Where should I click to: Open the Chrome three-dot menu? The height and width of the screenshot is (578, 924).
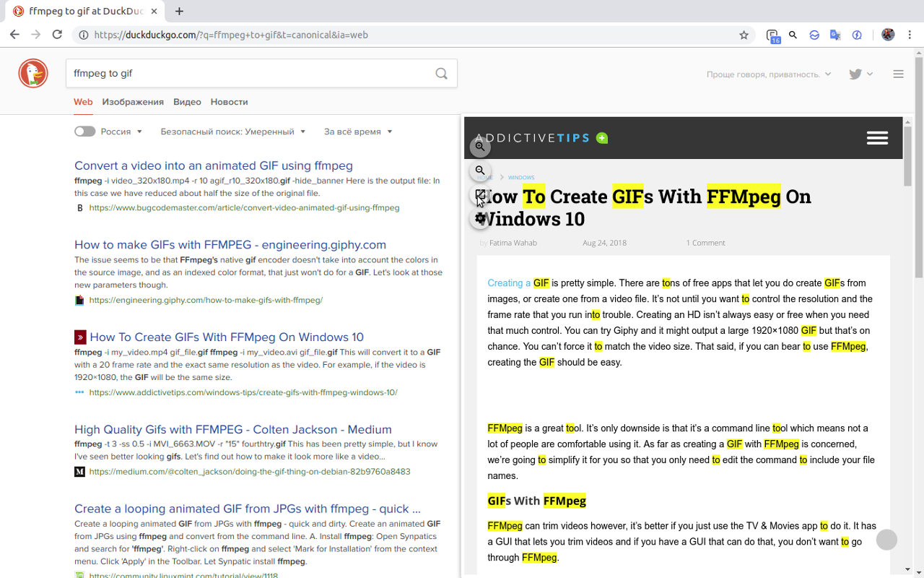click(x=910, y=35)
